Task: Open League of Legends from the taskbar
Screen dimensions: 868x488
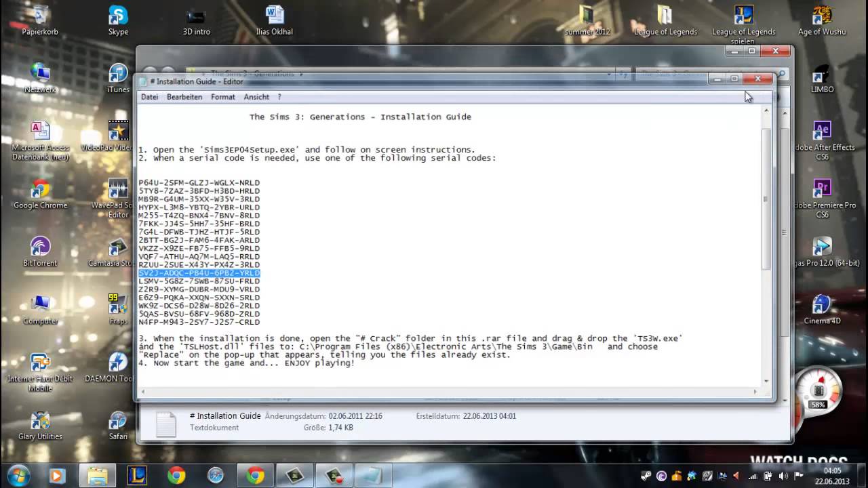Action: pyautogui.click(x=137, y=476)
